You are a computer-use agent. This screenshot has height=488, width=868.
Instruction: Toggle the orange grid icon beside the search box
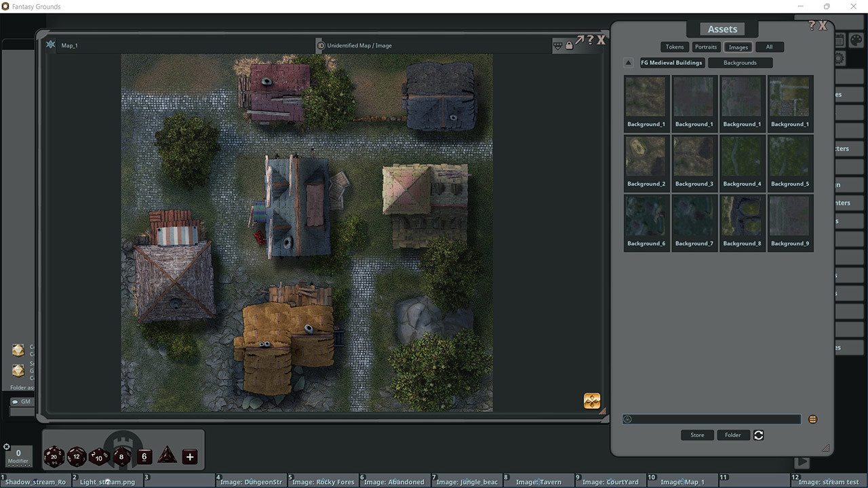(x=812, y=419)
